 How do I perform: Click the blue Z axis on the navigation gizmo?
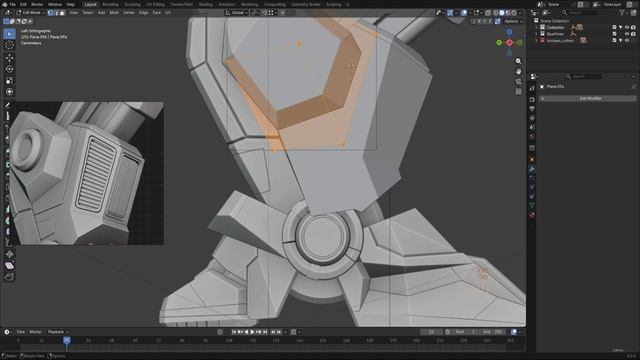pyautogui.click(x=509, y=32)
